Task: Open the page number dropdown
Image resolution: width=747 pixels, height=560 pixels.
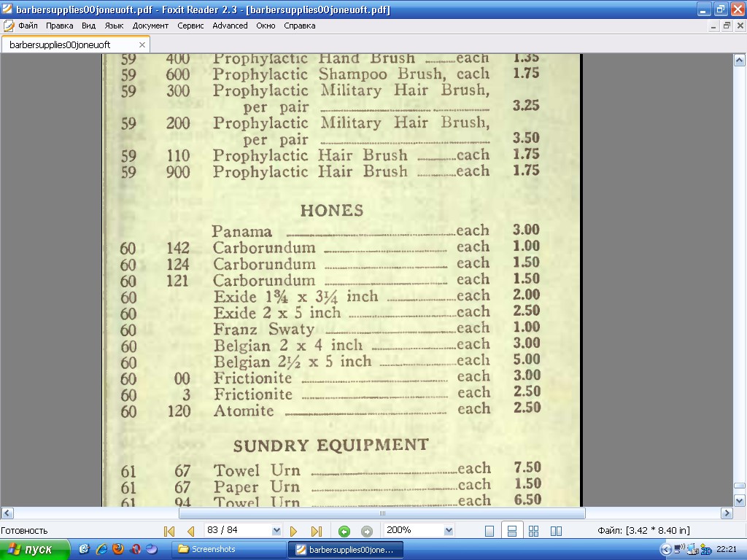Action: tap(276, 531)
